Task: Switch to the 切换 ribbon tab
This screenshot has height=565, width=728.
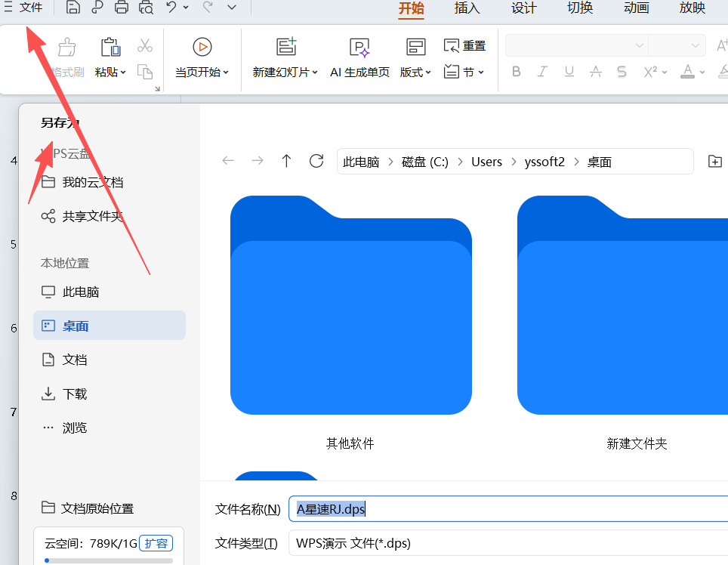Action: [x=580, y=8]
